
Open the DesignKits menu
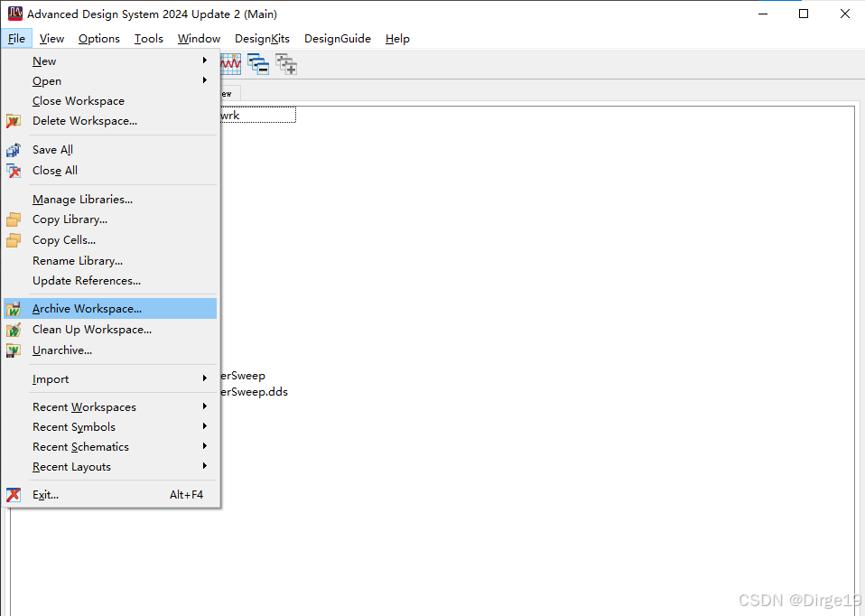(262, 39)
